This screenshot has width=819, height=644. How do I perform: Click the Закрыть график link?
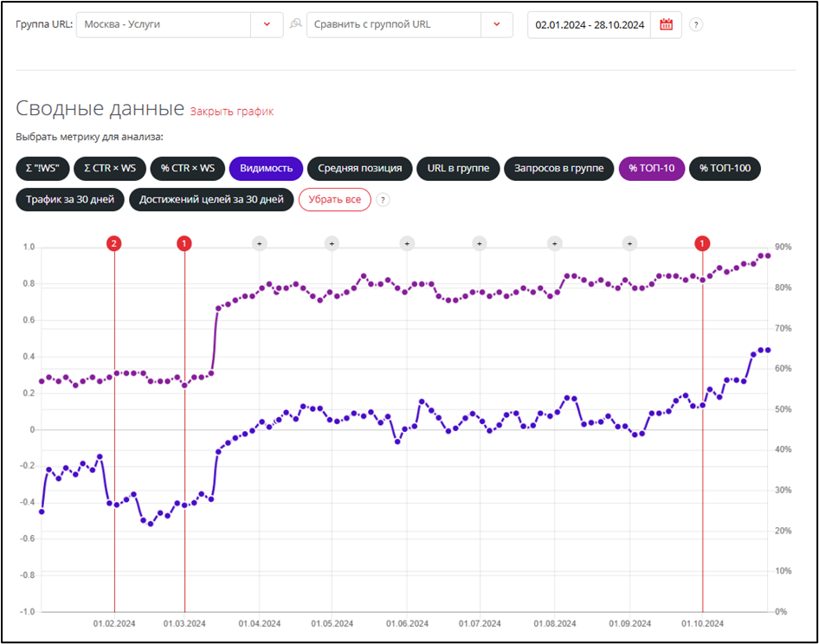tap(231, 111)
